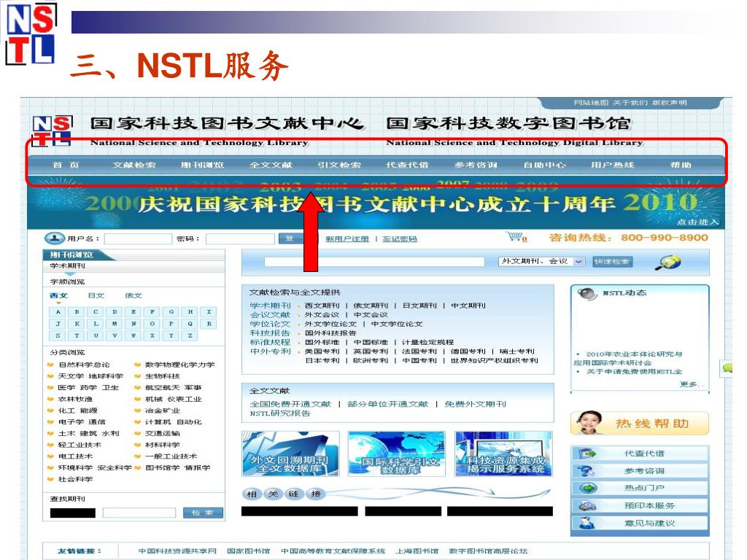Open 全文文献 in the navigation bar

271,166
